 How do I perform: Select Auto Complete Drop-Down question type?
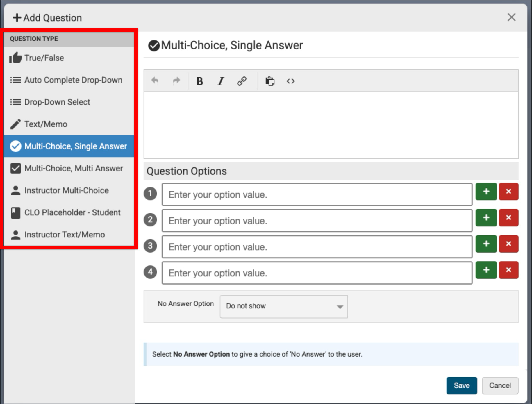73,80
